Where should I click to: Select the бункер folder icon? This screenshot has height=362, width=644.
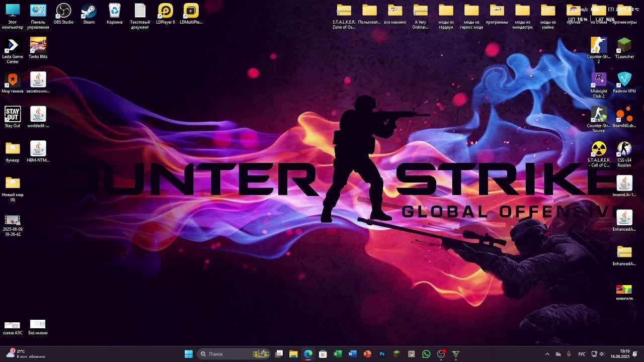click(13, 152)
